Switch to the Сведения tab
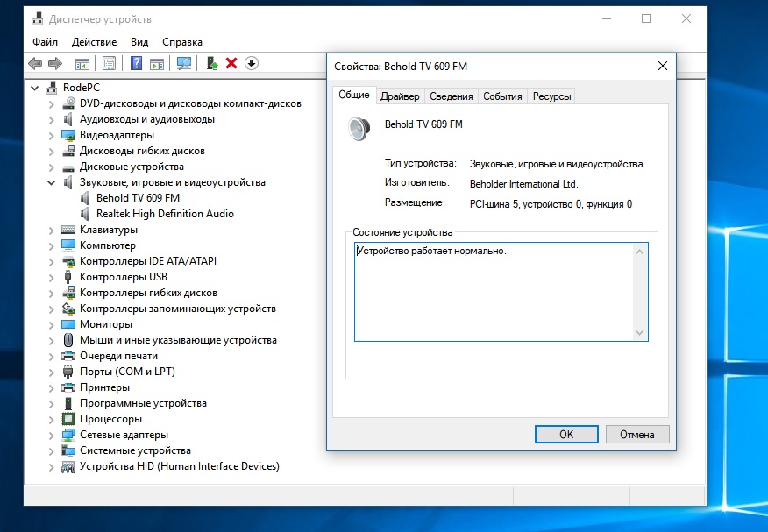This screenshot has width=768, height=532. coord(452,96)
